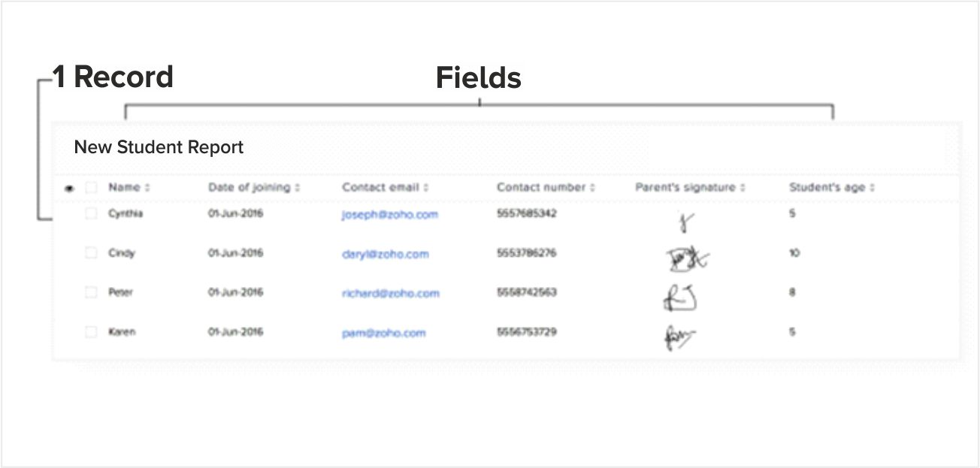Open the daryl@zoho.com email link
This screenshot has width=980, height=468.
[x=385, y=254]
